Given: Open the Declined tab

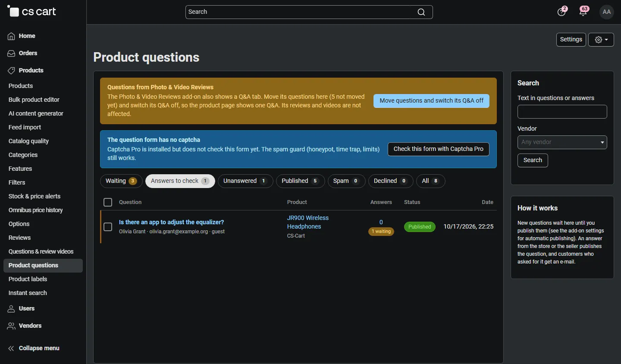Looking at the screenshot, I should pyautogui.click(x=391, y=181).
